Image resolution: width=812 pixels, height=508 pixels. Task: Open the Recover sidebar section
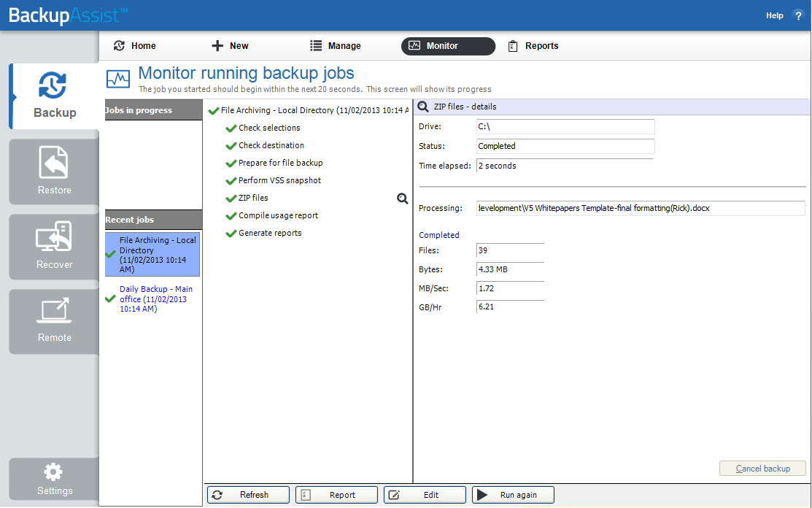coord(55,247)
